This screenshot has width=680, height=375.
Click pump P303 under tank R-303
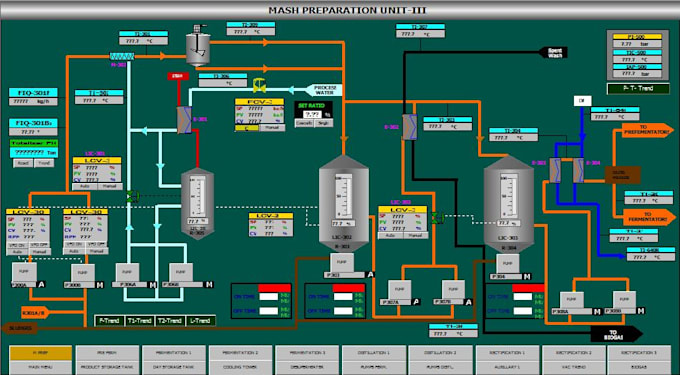(x=342, y=262)
